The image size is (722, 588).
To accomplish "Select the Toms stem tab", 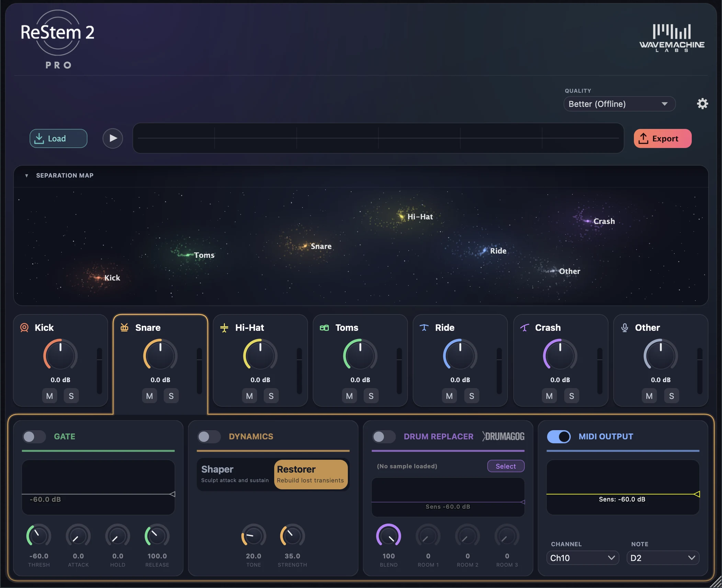I will pos(360,360).
